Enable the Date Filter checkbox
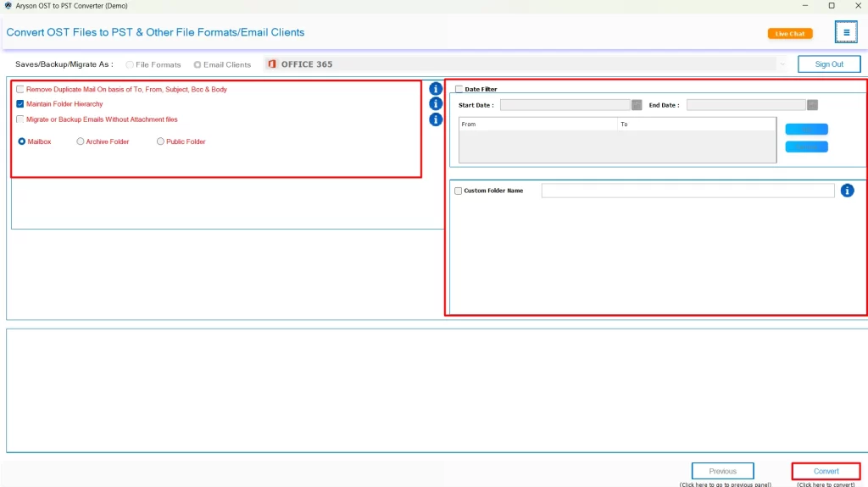Screen dimensions: 868x487 [459, 89]
